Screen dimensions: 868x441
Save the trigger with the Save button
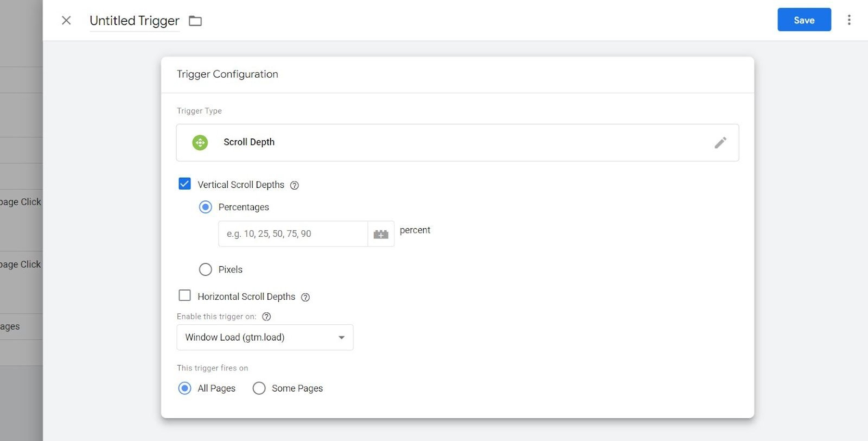[x=804, y=20]
